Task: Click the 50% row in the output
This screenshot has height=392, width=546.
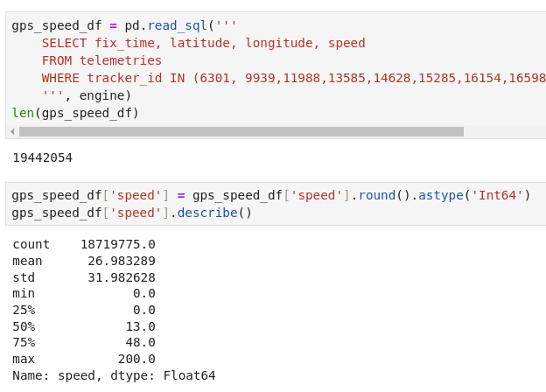Action: pos(84,326)
